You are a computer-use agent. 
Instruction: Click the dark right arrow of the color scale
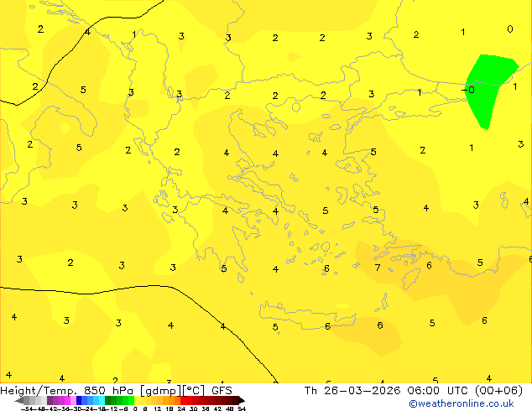242,401
